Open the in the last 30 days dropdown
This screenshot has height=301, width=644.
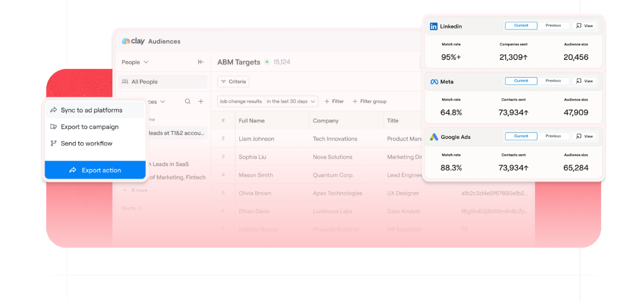[291, 101]
